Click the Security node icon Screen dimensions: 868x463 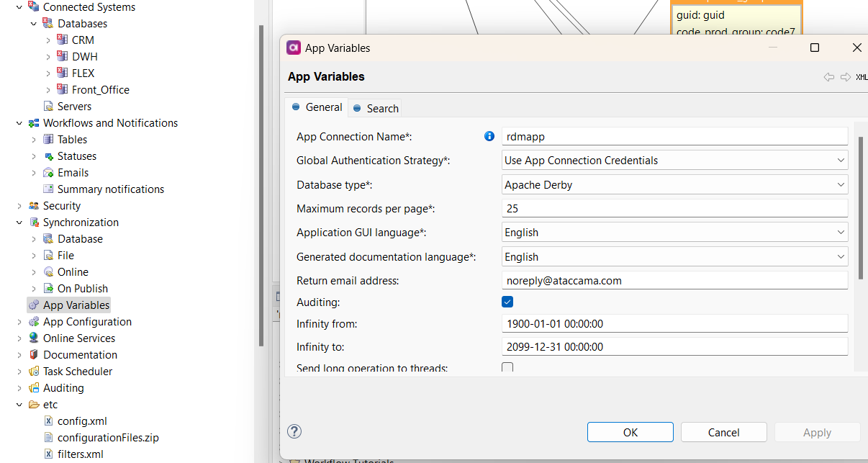34,206
